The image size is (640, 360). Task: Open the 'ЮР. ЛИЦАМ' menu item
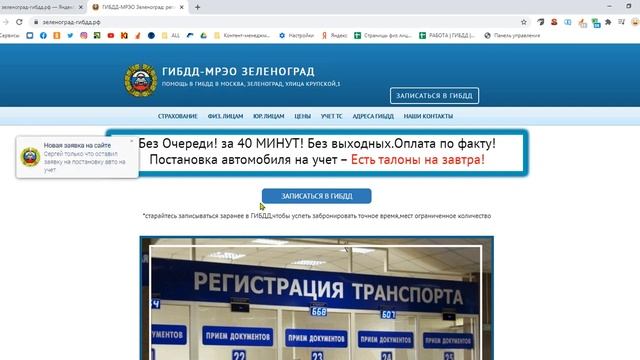pos(269,116)
